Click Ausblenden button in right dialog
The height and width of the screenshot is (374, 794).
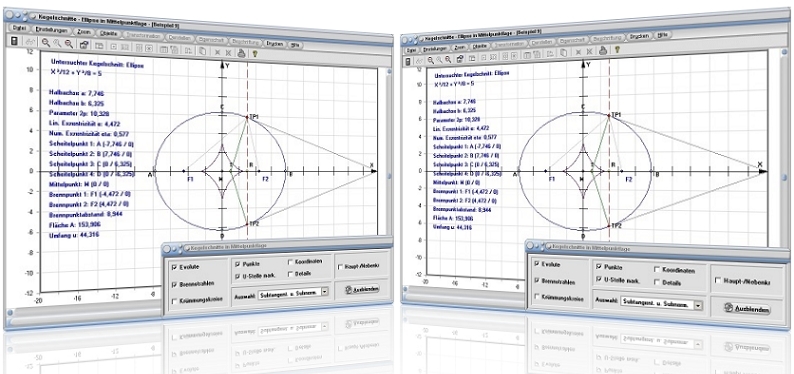[x=747, y=308]
